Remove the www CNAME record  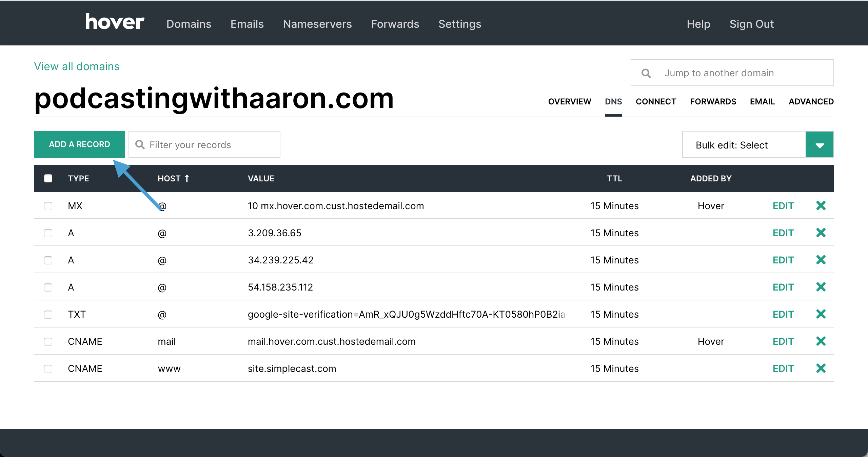click(821, 368)
